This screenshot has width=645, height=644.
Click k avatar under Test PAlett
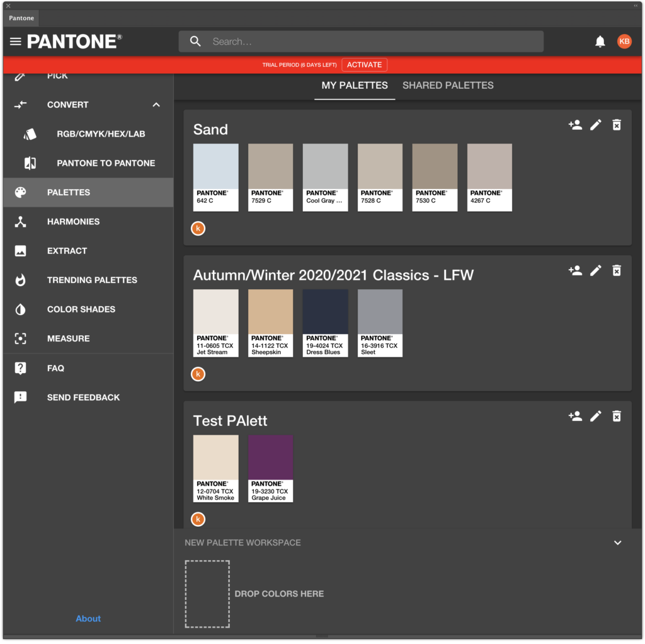[198, 519]
